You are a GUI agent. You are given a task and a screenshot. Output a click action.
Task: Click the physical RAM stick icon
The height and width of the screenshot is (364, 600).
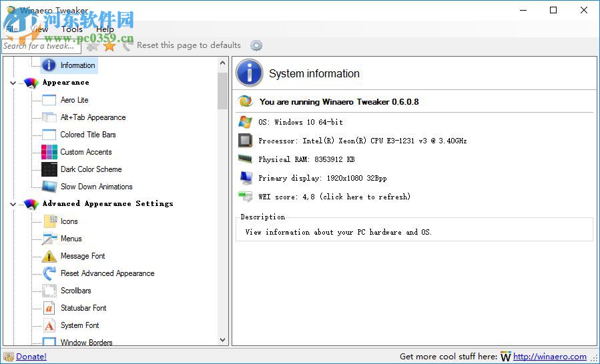pyautogui.click(x=246, y=159)
